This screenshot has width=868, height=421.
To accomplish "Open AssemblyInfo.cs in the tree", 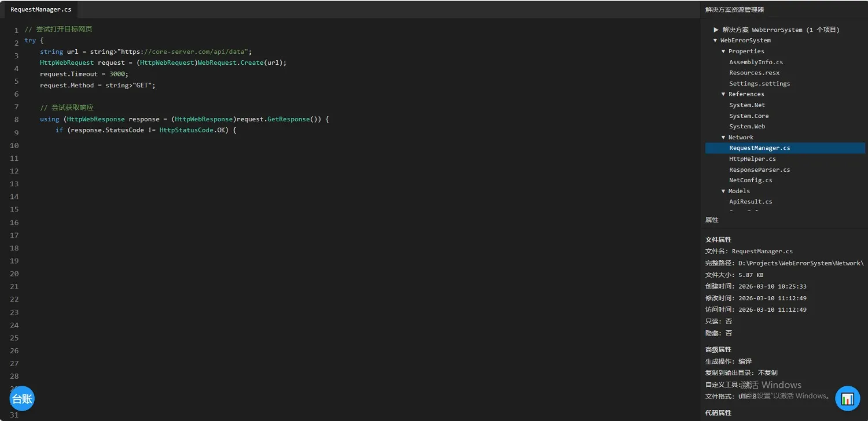I will [756, 62].
